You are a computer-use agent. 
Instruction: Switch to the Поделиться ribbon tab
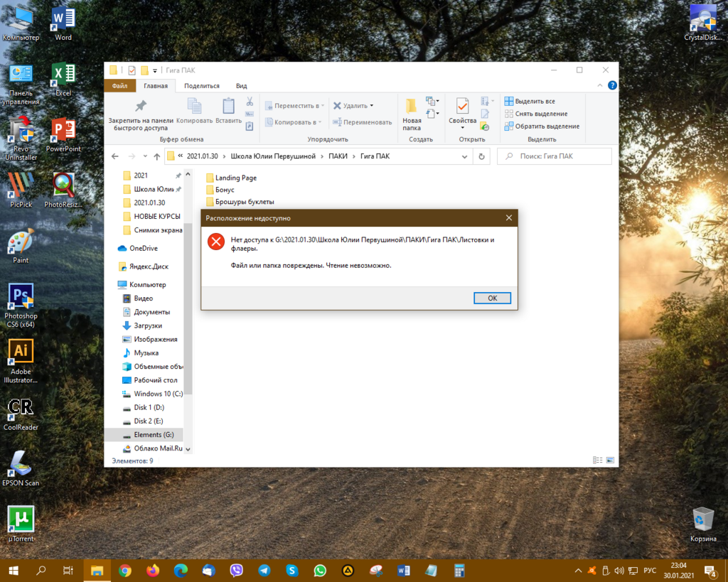click(x=201, y=85)
